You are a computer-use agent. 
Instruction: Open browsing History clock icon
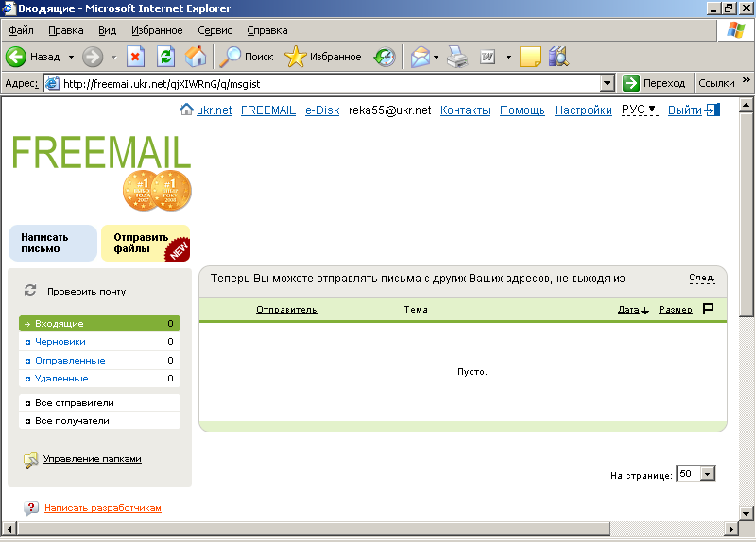click(x=385, y=57)
